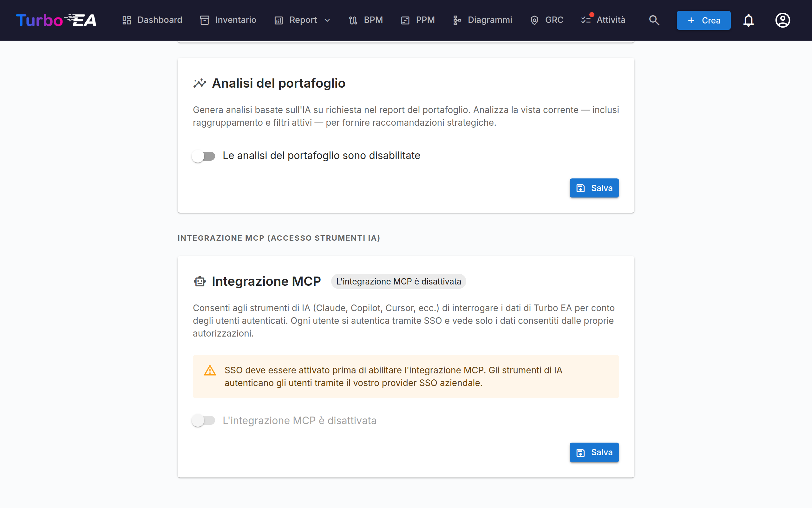Screen dimensions: 812x508
Task: Open search with magnifier icon
Action: [x=654, y=20]
